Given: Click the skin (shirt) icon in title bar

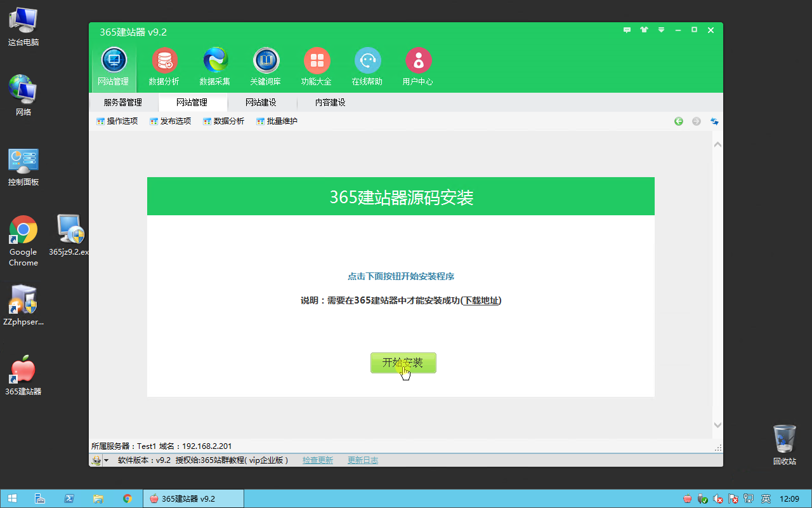Looking at the screenshot, I should pos(645,30).
